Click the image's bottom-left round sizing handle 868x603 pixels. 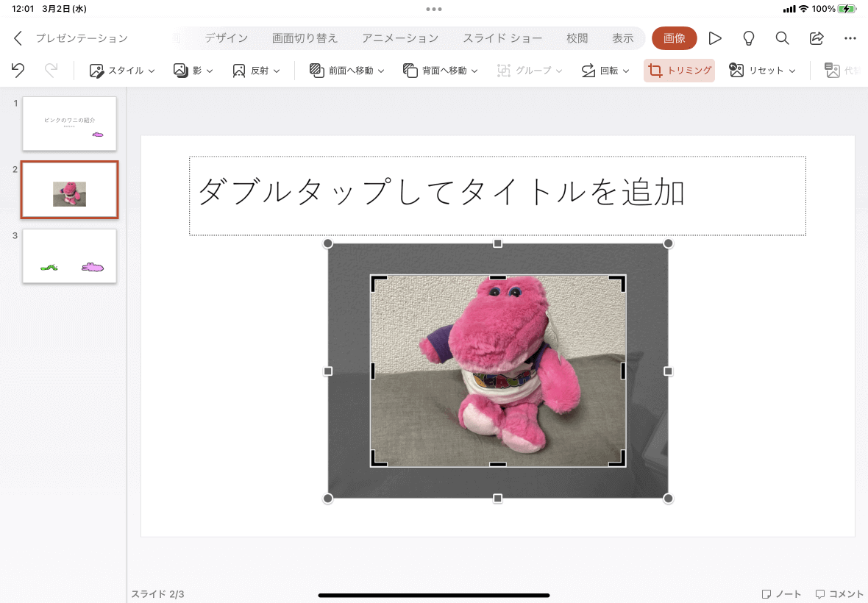[328, 499]
